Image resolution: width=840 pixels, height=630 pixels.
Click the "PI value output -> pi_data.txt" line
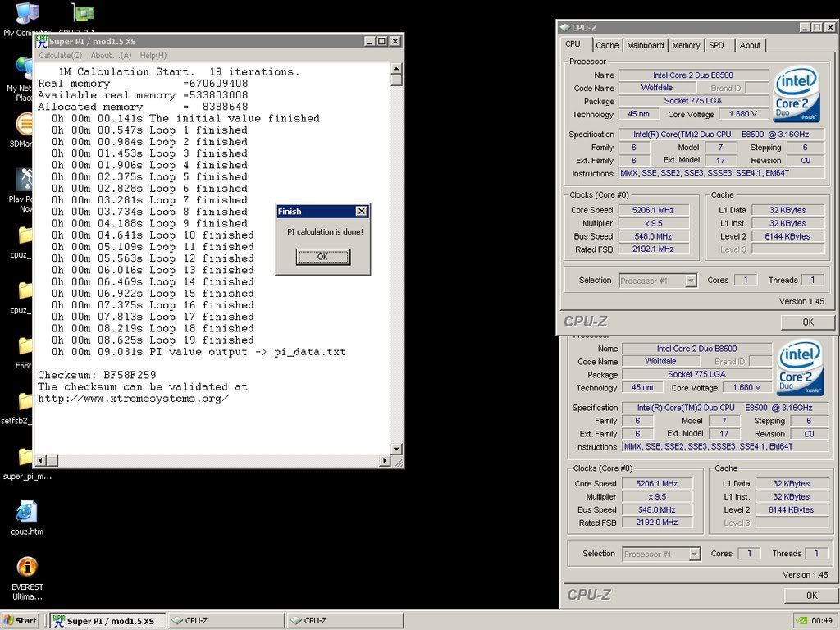click(199, 352)
